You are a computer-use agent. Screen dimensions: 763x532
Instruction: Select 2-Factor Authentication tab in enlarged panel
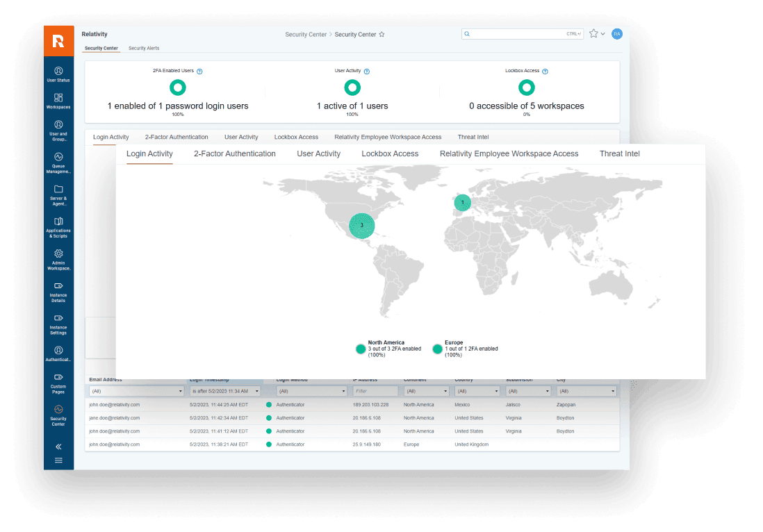235,153
